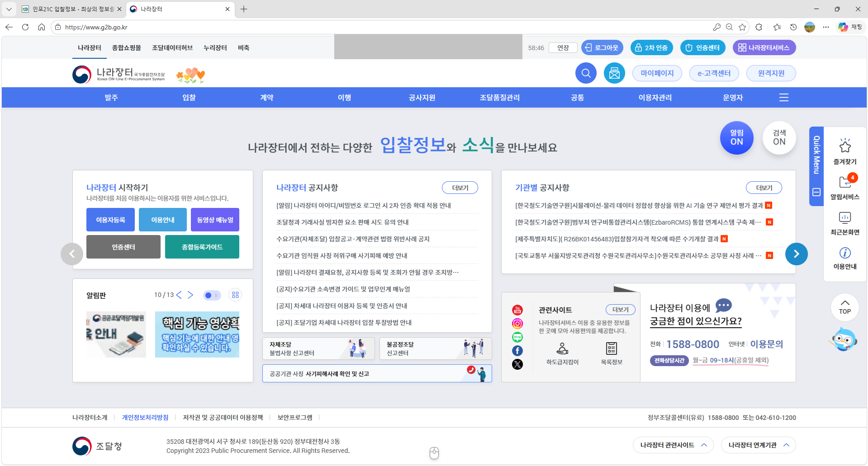Open the X (Twitter) social icon

[x=517, y=364]
